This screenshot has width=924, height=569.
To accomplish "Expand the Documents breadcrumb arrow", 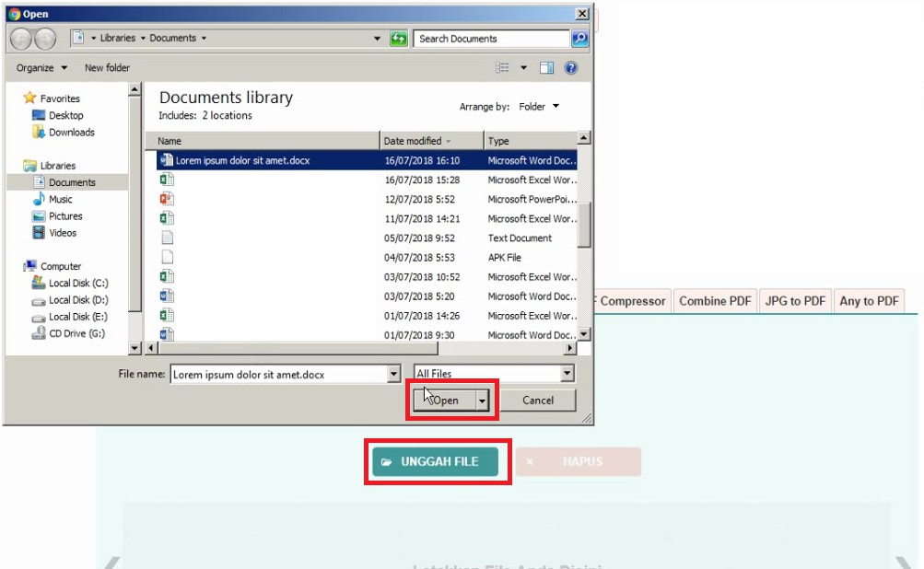I will 204,39.
